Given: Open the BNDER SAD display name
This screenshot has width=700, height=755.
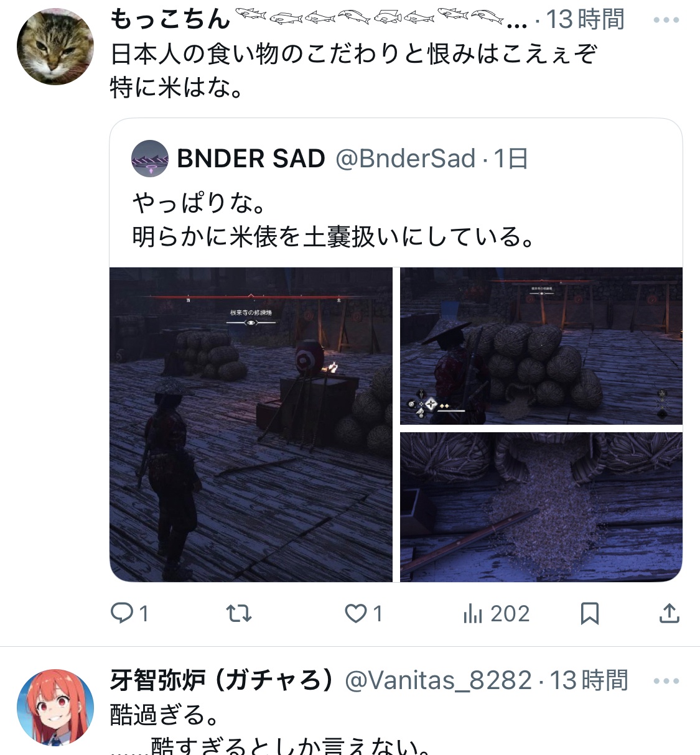Looking at the screenshot, I should [251, 159].
